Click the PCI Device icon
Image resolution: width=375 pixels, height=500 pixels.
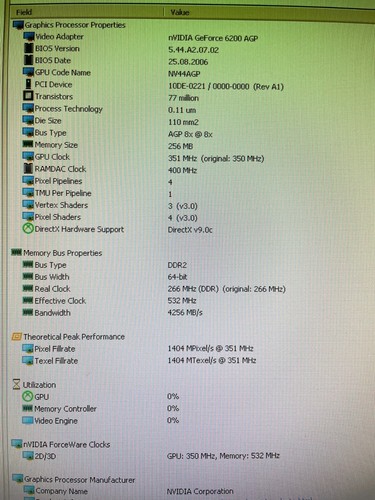click(x=29, y=84)
